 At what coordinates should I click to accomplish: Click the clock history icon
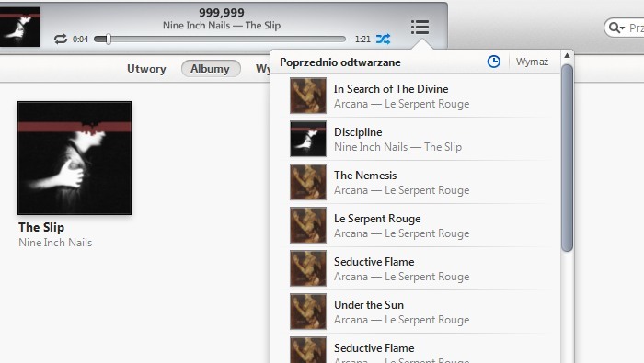pyautogui.click(x=494, y=62)
